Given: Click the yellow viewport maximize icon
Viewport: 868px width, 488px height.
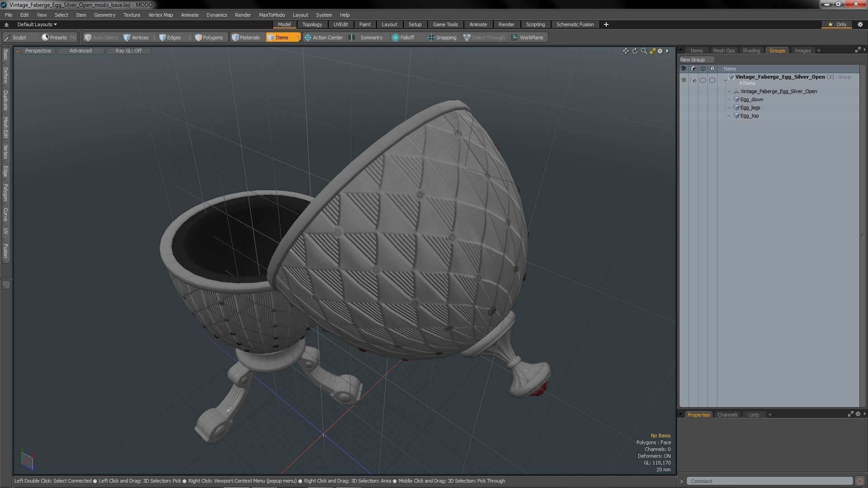Looking at the screenshot, I should coord(652,51).
